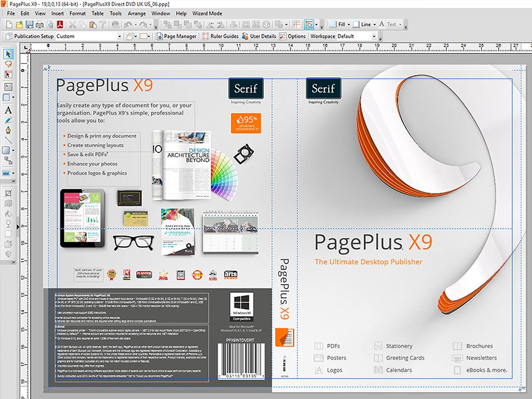This screenshot has width=532, height=399.
Task: Select the Straight Line tool
Action: (x=8, y=140)
